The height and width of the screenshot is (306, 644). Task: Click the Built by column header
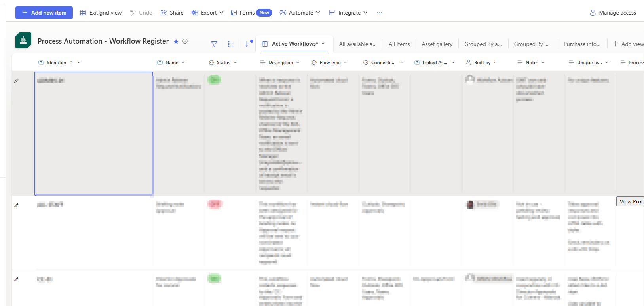(482, 63)
